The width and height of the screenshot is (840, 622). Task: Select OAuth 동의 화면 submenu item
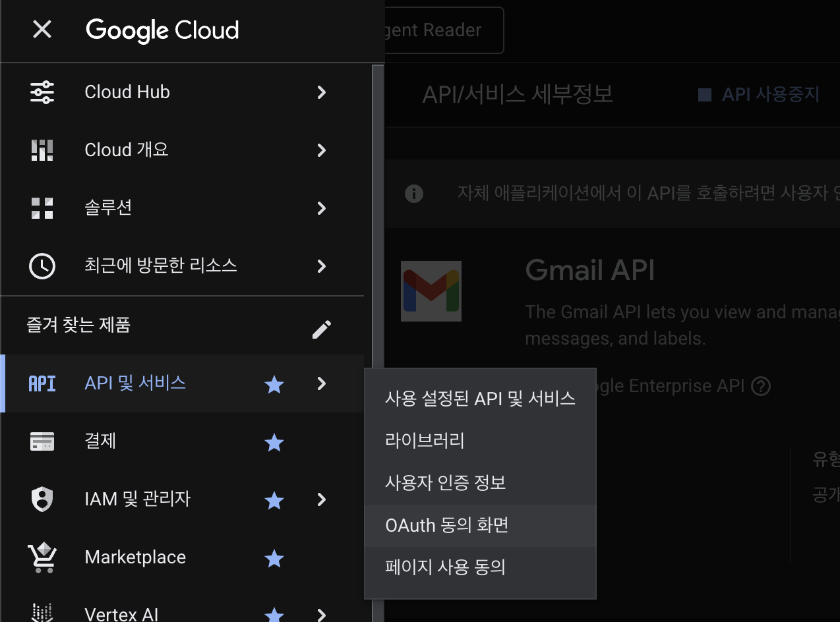click(480, 526)
